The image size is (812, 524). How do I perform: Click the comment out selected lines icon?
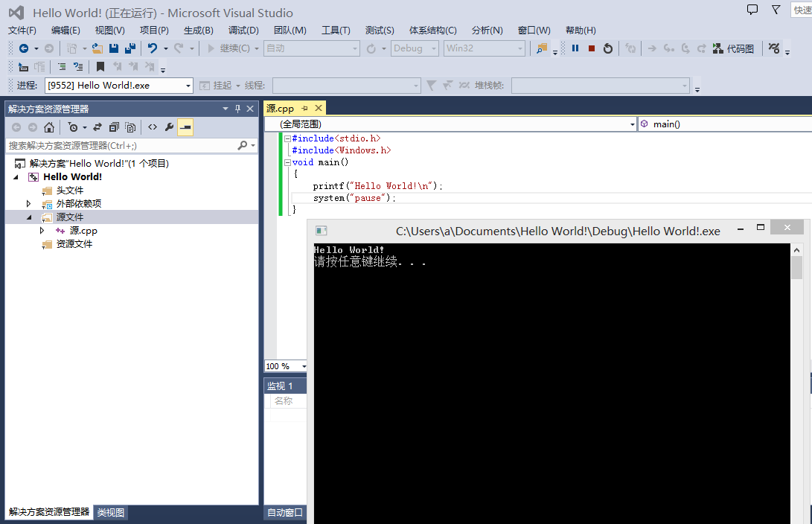(62, 67)
